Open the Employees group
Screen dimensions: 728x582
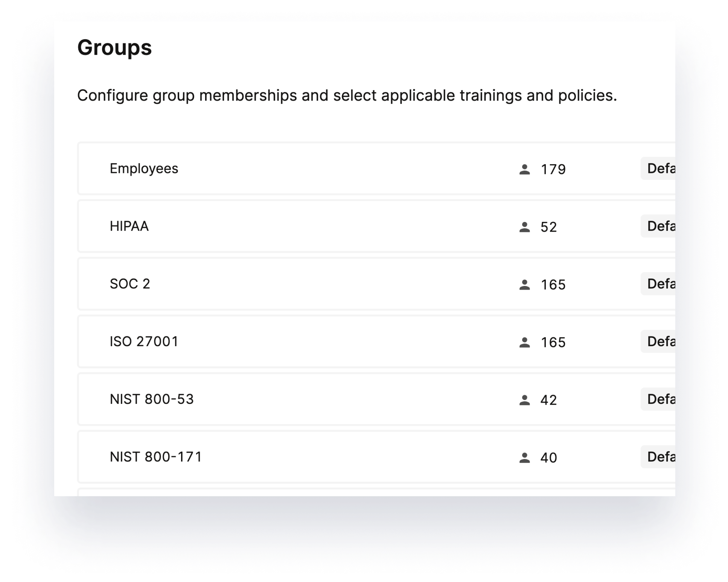pos(144,169)
